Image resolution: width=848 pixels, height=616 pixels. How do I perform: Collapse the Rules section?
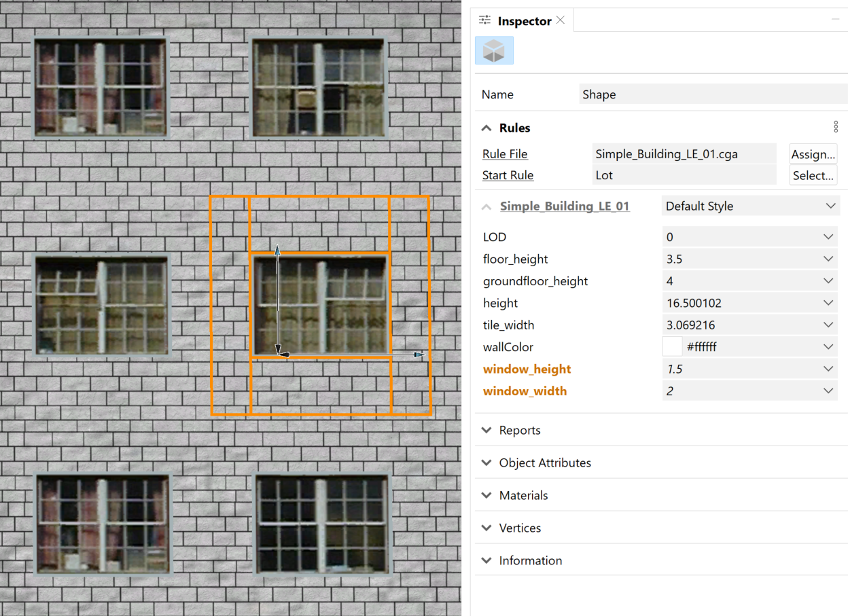[487, 127]
